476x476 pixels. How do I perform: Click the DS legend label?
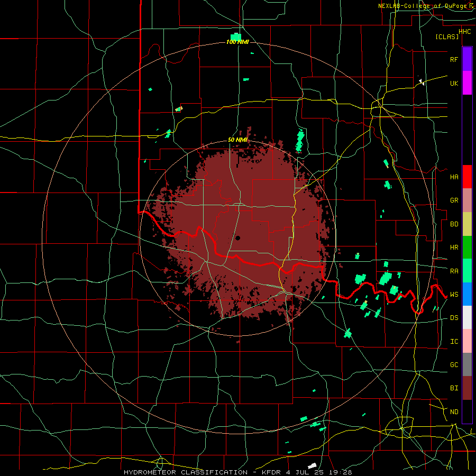coord(454,318)
